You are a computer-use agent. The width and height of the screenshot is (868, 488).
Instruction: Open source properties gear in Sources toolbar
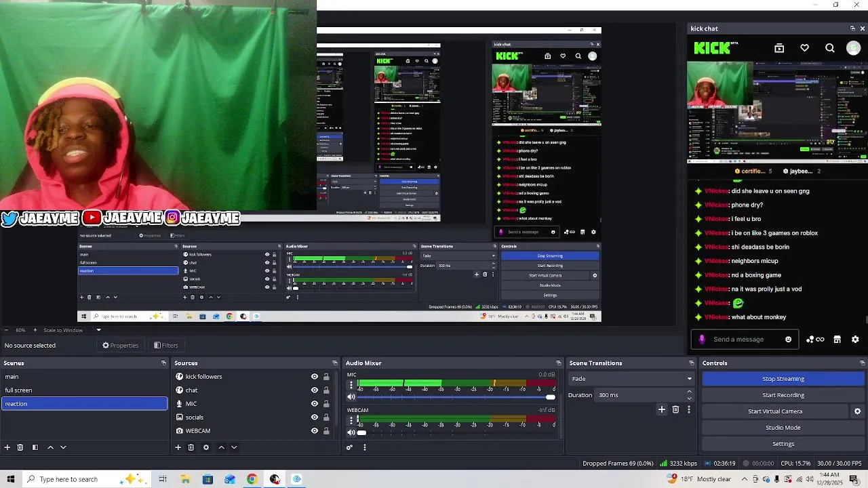click(206, 447)
